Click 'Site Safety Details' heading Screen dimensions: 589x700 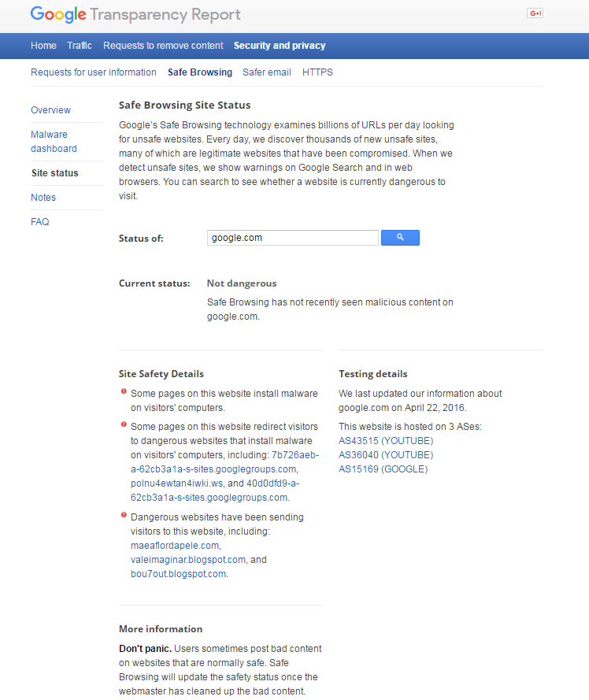pos(161,374)
